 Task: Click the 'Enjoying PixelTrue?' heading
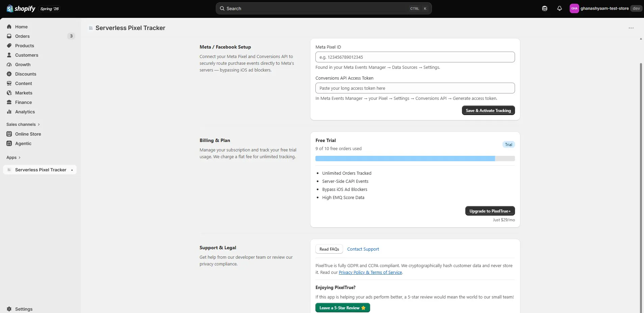pyautogui.click(x=335, y=287)
